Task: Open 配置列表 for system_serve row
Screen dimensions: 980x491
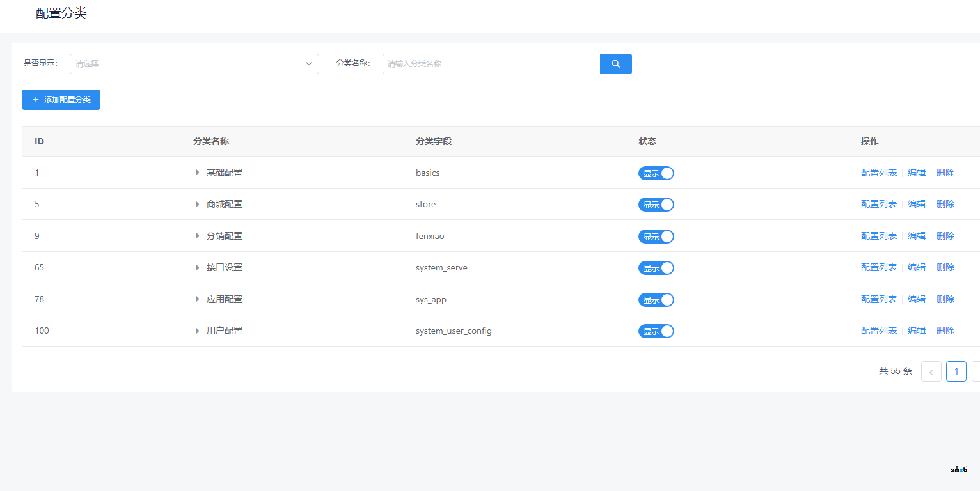Action: coord(878,267)
